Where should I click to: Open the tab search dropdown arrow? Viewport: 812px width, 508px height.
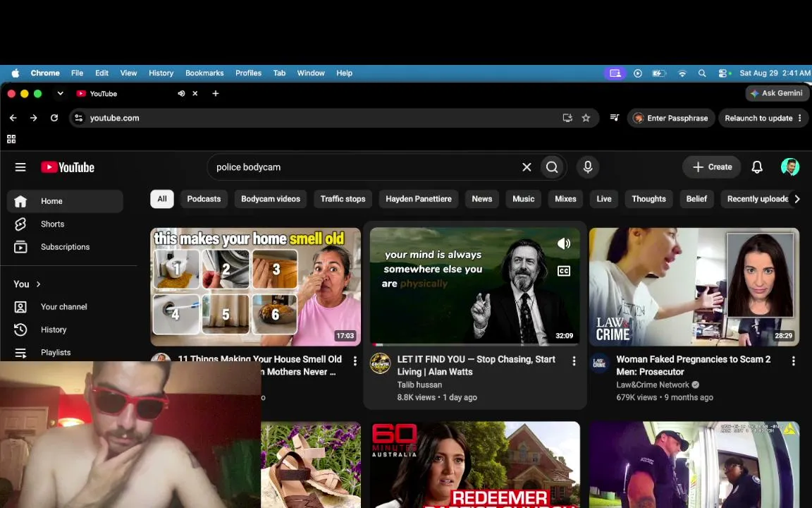point(60,93)
